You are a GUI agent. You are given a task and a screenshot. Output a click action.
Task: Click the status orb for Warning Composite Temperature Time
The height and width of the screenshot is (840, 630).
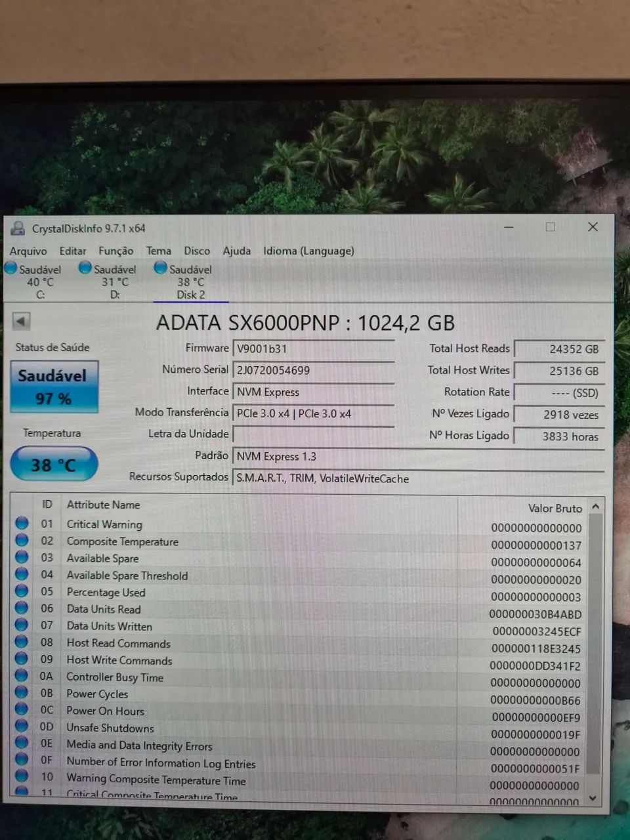(22, 776)
